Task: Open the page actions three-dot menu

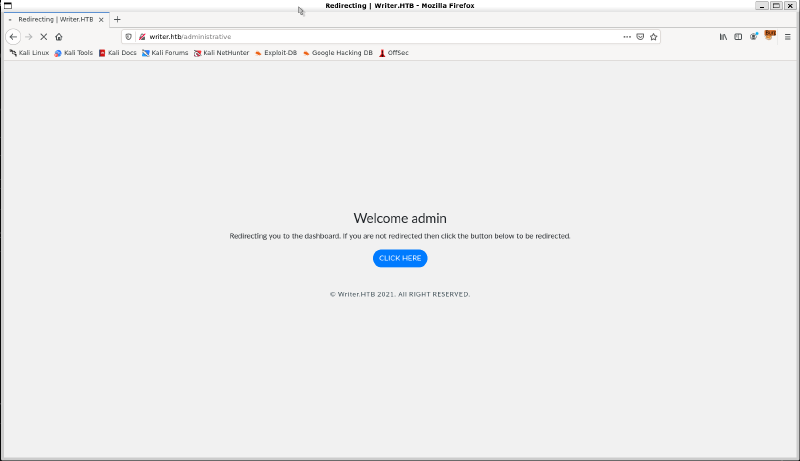Action: (x=627, y=36)
